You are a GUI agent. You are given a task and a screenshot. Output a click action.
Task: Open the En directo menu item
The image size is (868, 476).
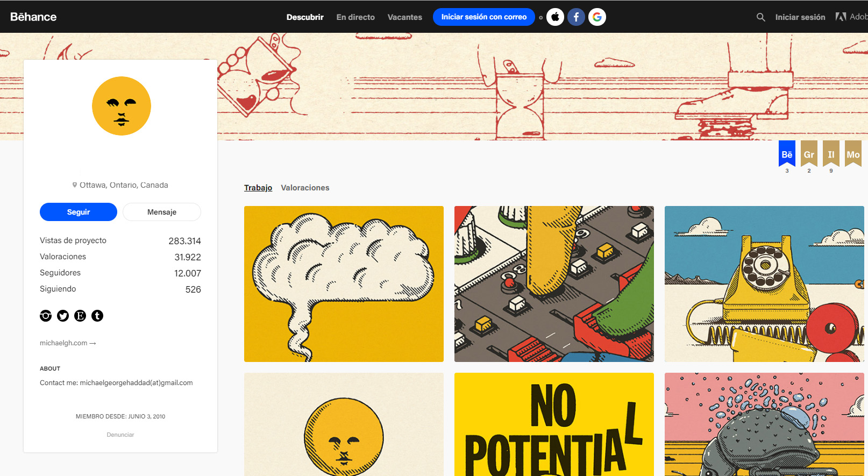pyautogui.click(x=355, y=17)
